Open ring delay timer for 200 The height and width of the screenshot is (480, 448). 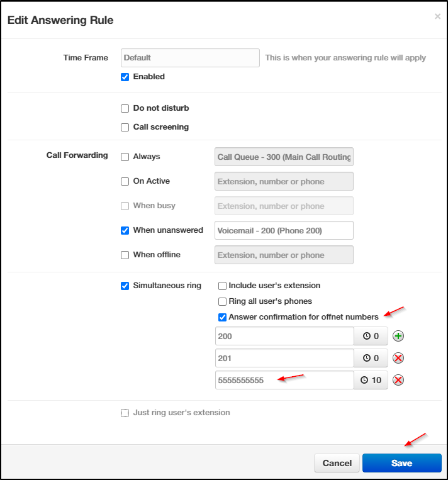371,336
